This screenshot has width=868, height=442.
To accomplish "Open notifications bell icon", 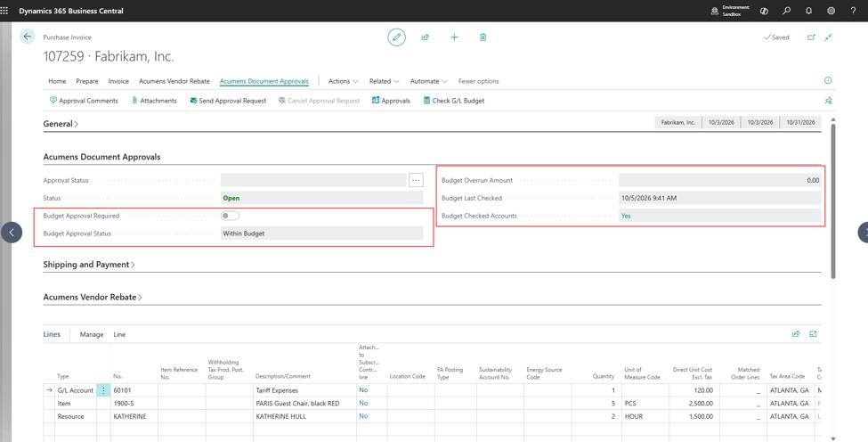I will (808, 11).
